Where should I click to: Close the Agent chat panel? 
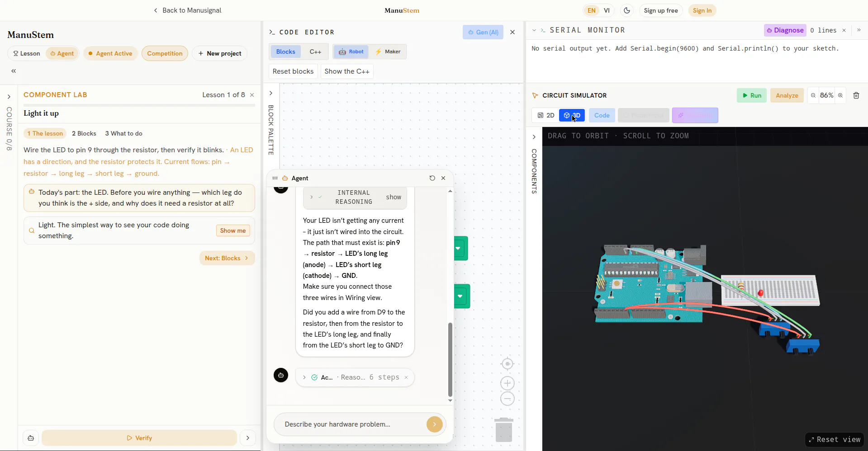click(443, 178)
